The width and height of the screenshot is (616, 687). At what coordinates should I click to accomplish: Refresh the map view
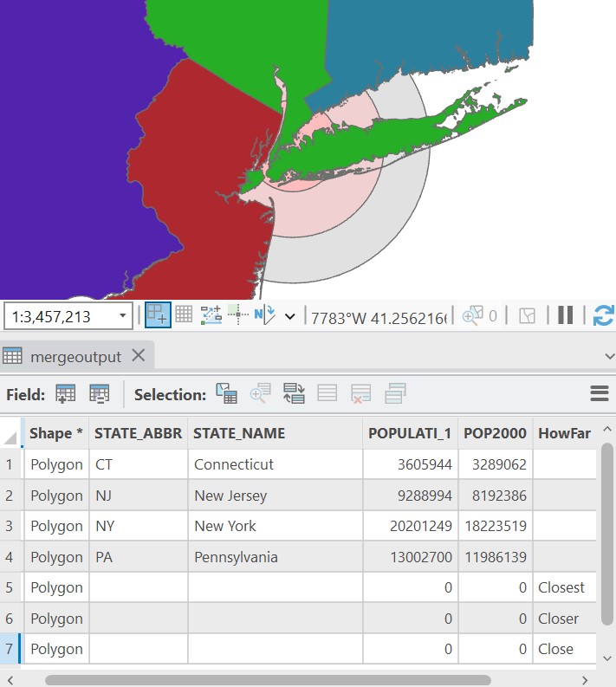(x=602, y=315)
